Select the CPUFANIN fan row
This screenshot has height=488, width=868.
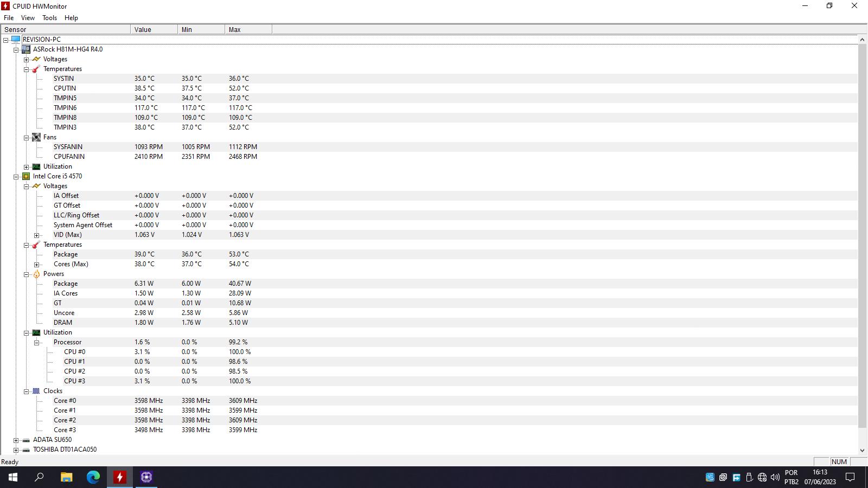[429, 157]
